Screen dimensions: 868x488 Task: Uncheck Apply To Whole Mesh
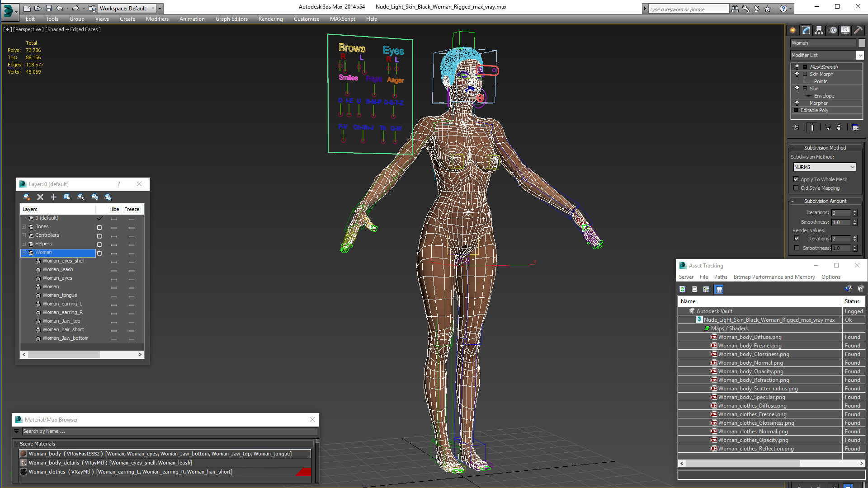[796, 179]
